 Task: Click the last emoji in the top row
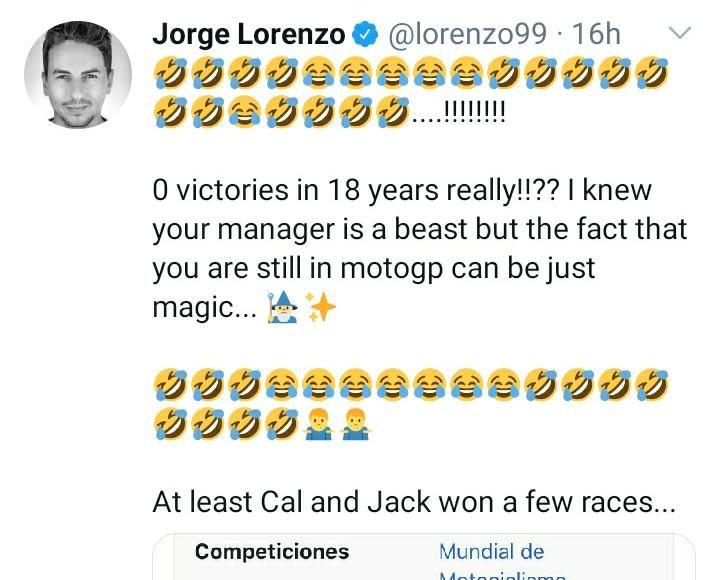click(649, 73)
